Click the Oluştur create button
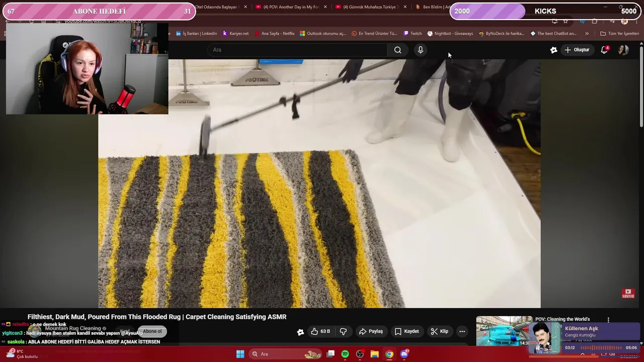The width and height of the screenshot is (644, 362). pyautogui.click(x=577, y=50)
